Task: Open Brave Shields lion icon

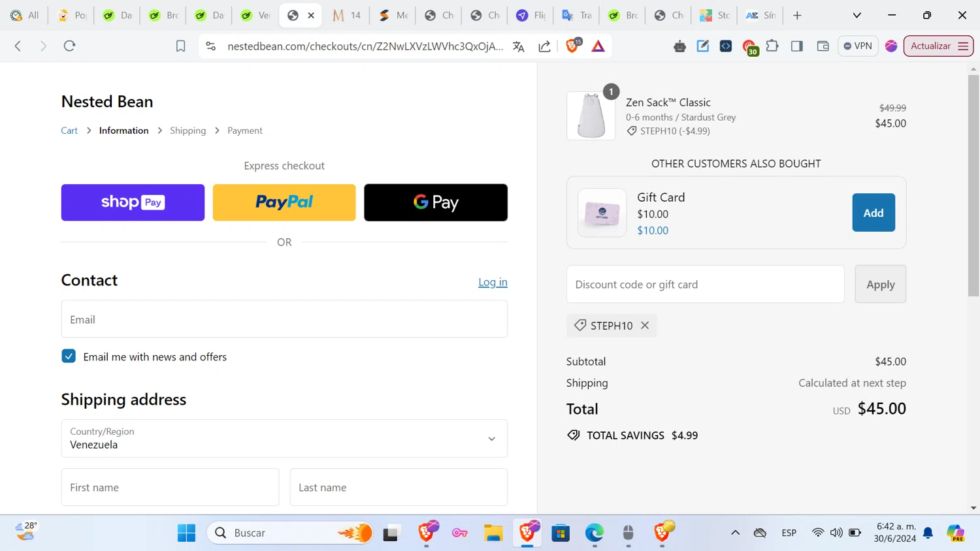Action: click(572, 46)
